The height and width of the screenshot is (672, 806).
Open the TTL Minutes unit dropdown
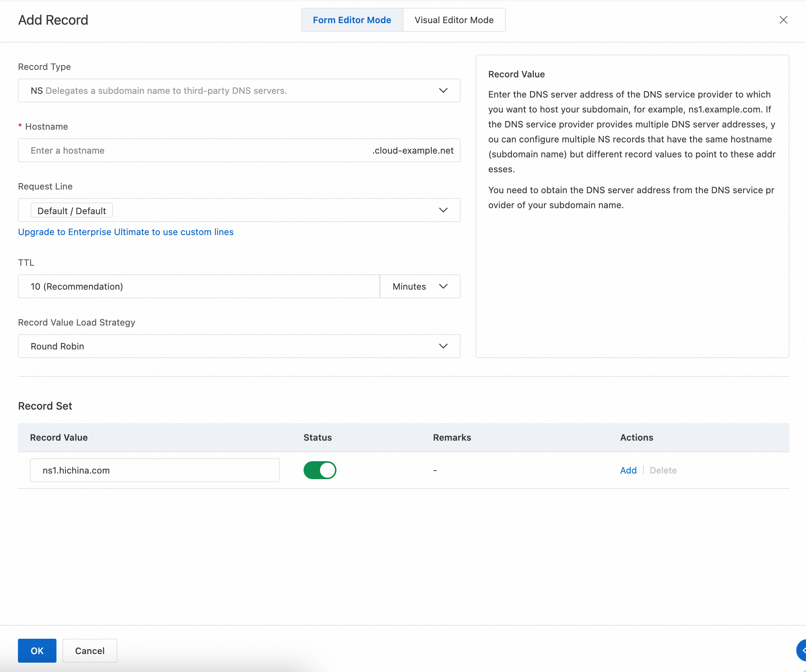click(x=420, y=286)
